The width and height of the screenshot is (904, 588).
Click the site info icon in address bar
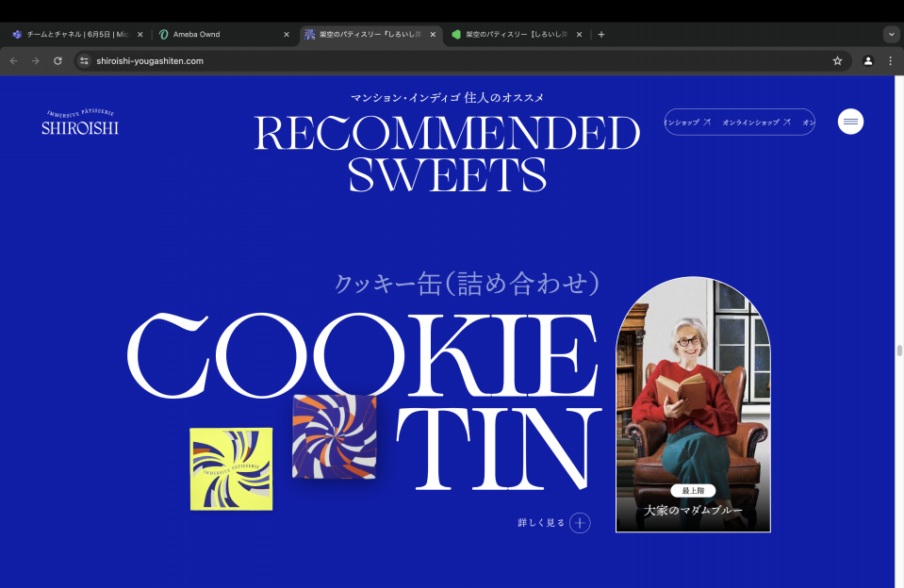[x=84, y=60]
